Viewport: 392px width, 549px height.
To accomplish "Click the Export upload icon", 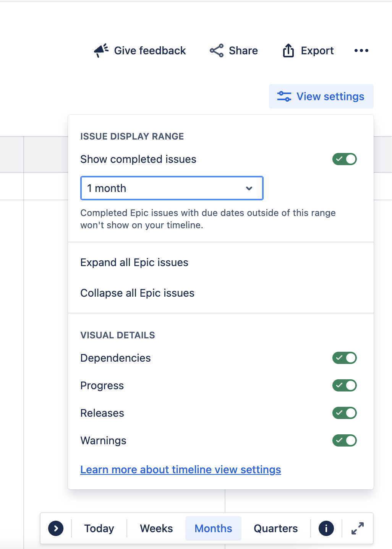I will coord(288,50).
